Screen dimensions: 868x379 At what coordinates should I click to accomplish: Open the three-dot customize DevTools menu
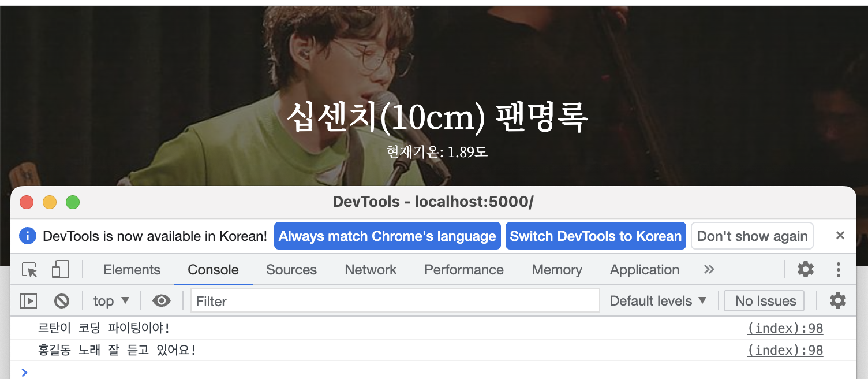[838, 269]
